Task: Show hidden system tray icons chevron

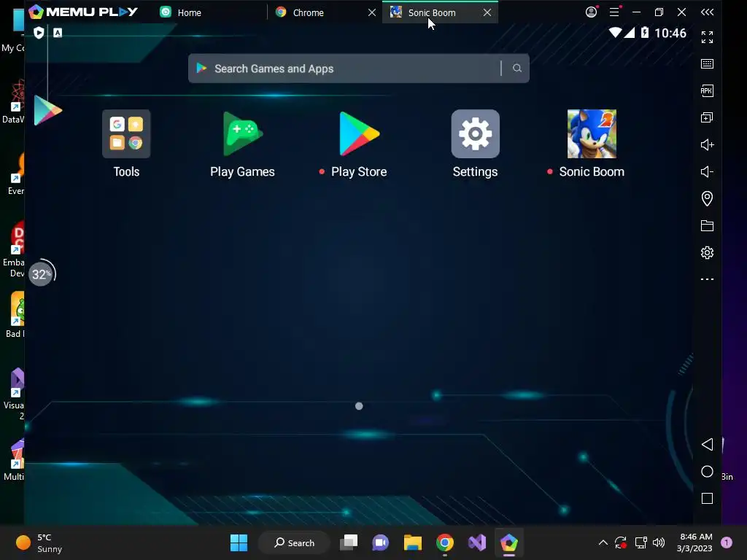Action: coord(603,542)
